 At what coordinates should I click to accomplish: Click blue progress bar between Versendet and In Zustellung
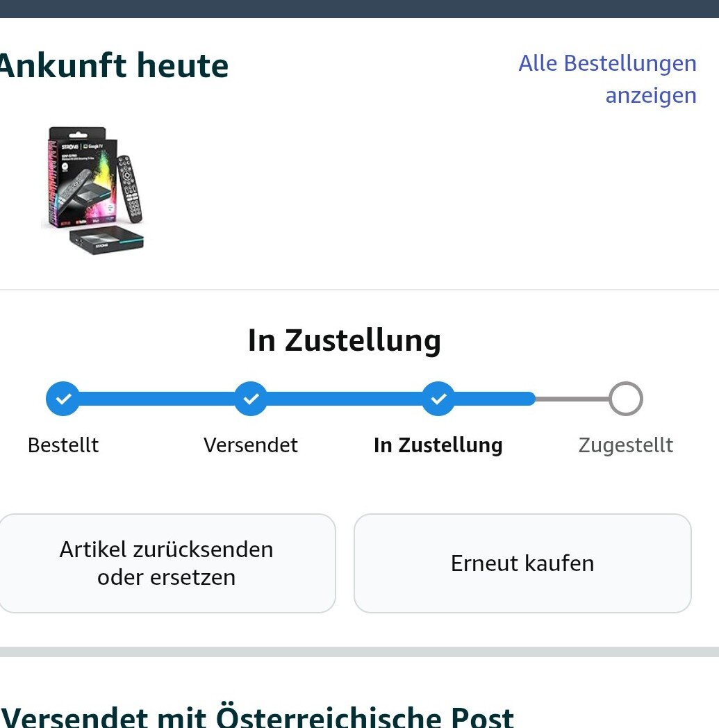coord(345,398)
